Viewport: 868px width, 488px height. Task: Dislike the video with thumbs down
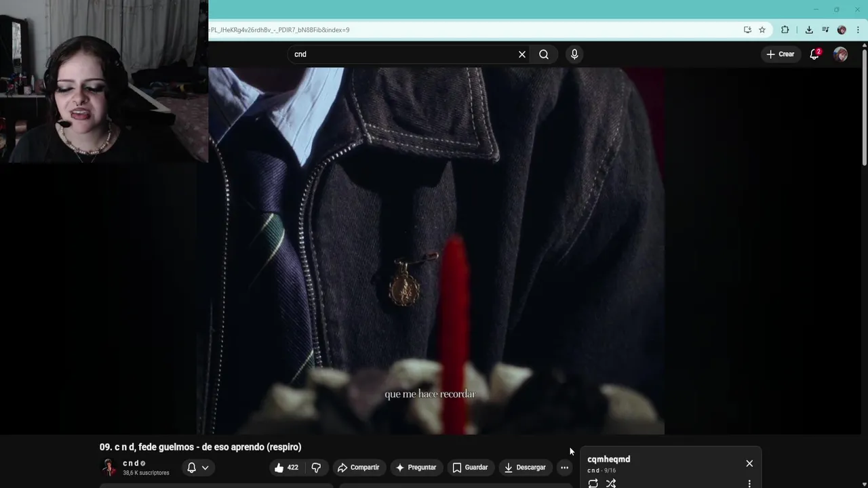[x=316, y=467]
